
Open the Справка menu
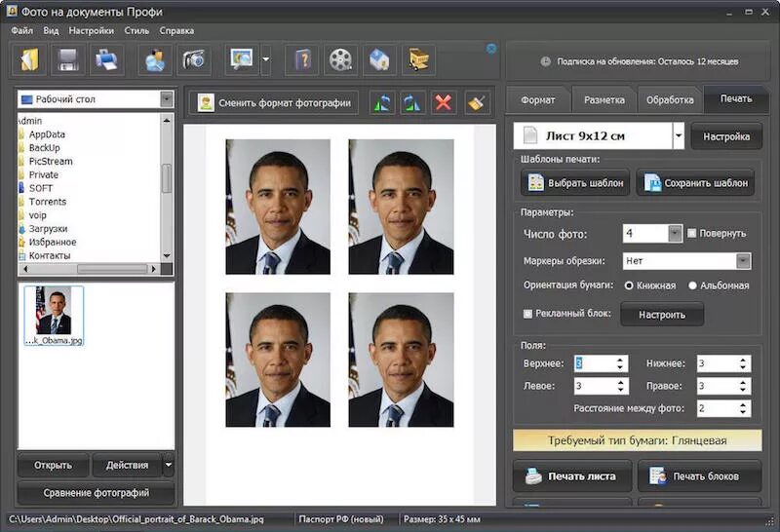coord(176,31)
